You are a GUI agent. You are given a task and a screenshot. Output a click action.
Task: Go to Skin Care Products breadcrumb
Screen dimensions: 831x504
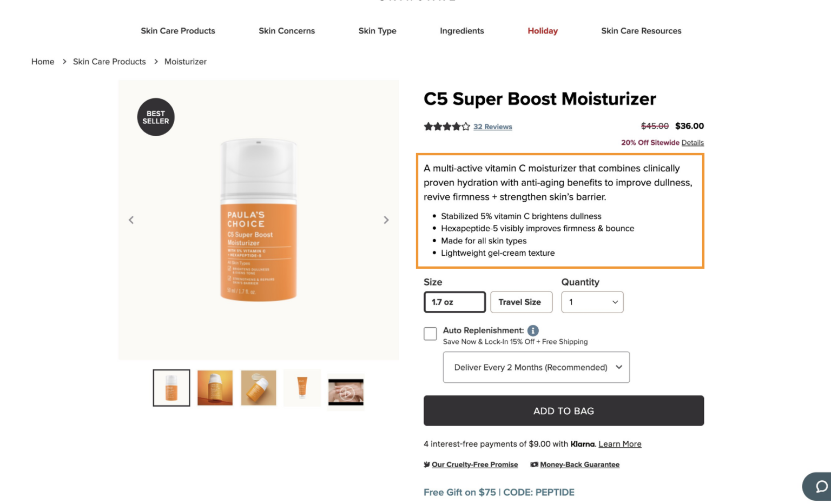click(109, 62)
